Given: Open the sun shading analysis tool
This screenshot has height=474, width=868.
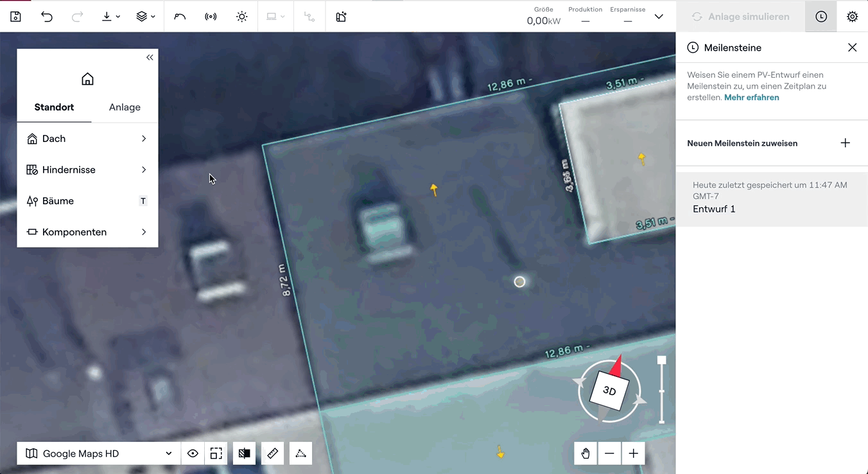Looking at the screenshot, I should click(x=241, y=17).
